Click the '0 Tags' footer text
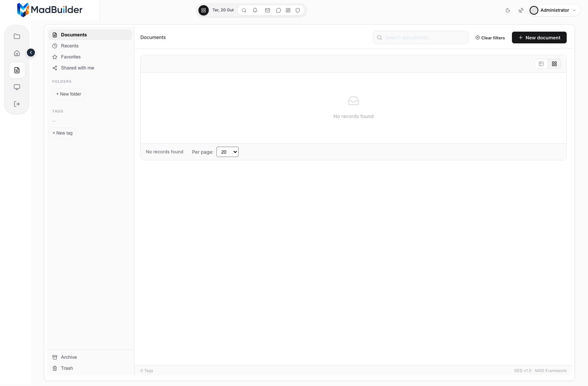The height and width of the screenshot is (386, 588). point(147,371)
